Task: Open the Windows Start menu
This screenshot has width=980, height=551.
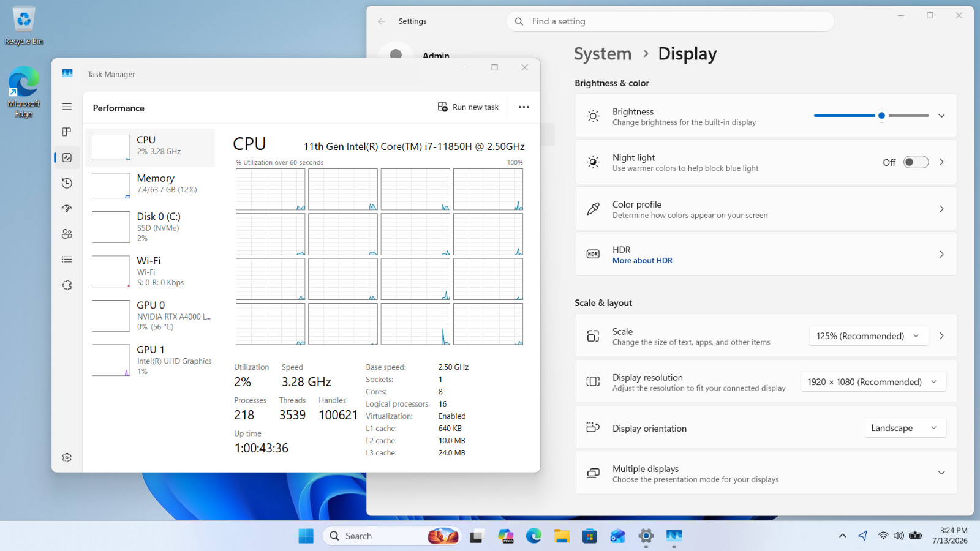Action: (x=306, y=536)
